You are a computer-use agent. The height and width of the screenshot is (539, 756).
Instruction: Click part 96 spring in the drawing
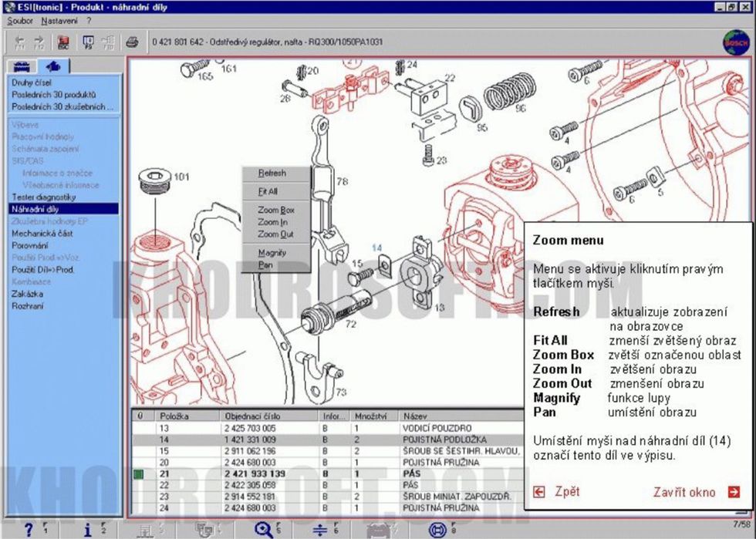(510, 91)
